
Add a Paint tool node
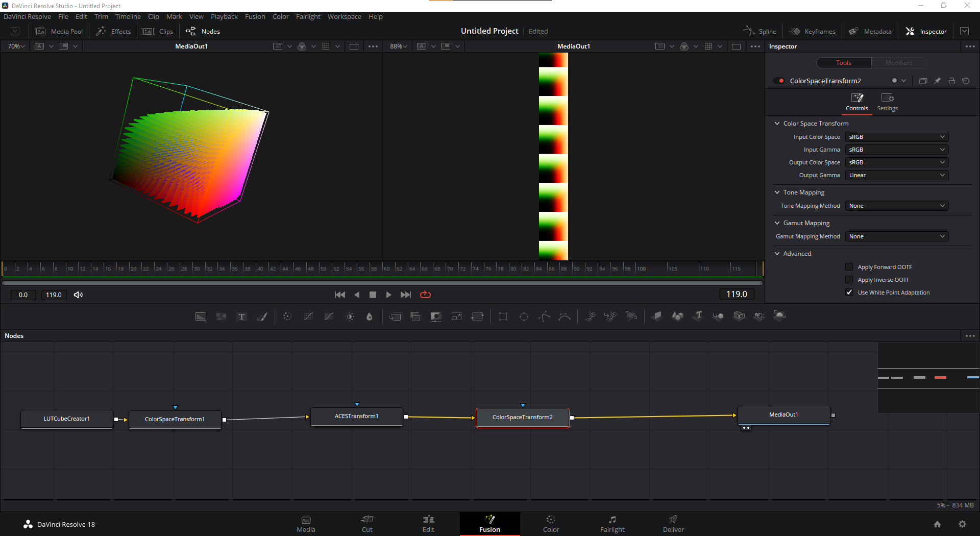tap(262, 316)
